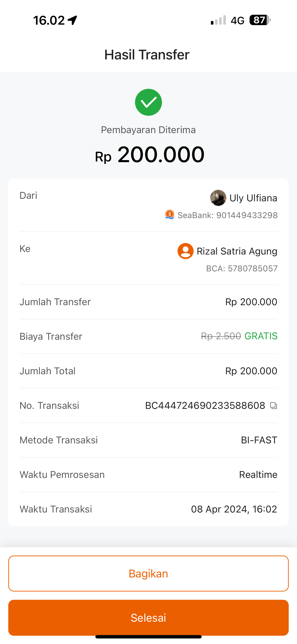Tap the SeaBank account number 901449433298
This screenshot has width=297, height=644.
[247, 215]
